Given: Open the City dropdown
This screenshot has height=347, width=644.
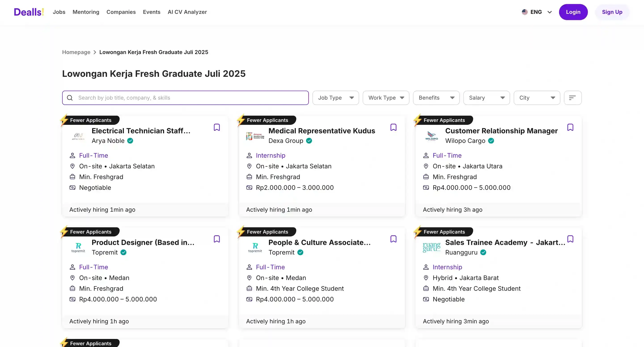Looking at the screenshot, I should tap(537, 98).
